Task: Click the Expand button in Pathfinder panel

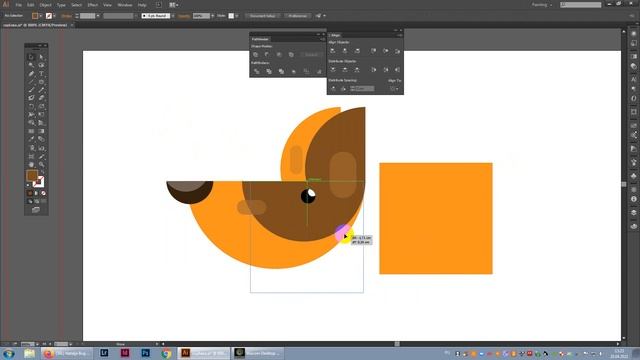Action: [312, 55]
